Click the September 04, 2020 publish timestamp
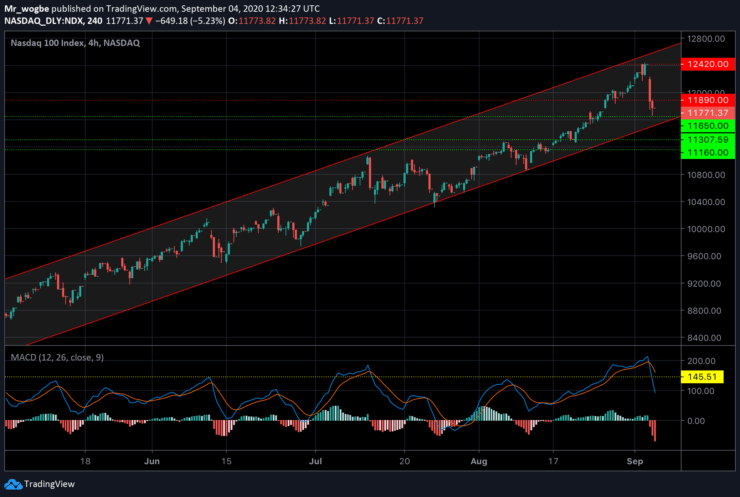740x497 pixels. click(x=251, y=8)
